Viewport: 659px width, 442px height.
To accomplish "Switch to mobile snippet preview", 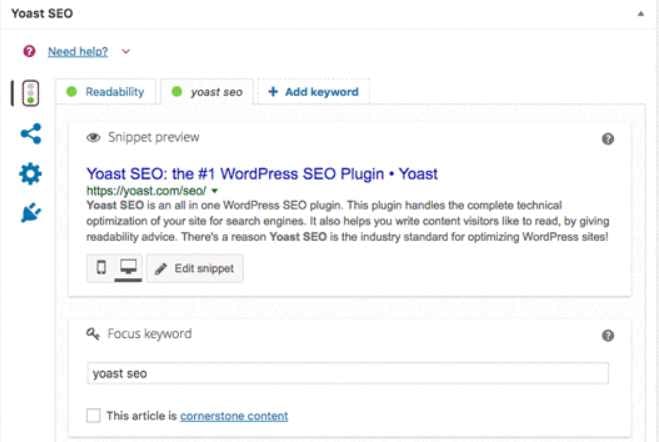I will (101, 267).
